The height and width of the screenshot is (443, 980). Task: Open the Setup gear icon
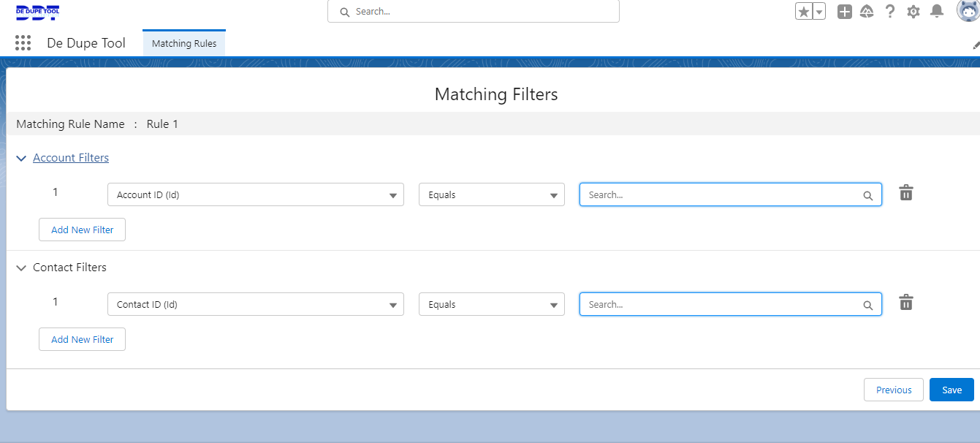913,12
